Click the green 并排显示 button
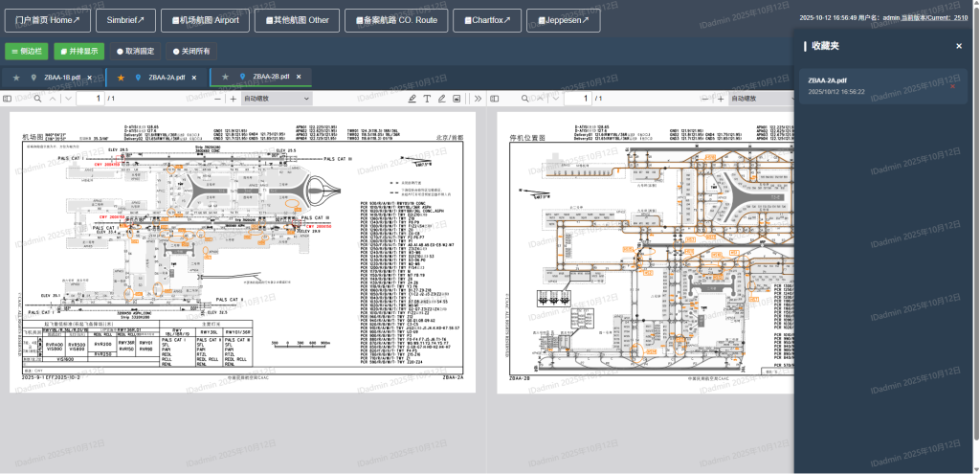The width and height of the screenshot is (980, 474). click(78, 51)
